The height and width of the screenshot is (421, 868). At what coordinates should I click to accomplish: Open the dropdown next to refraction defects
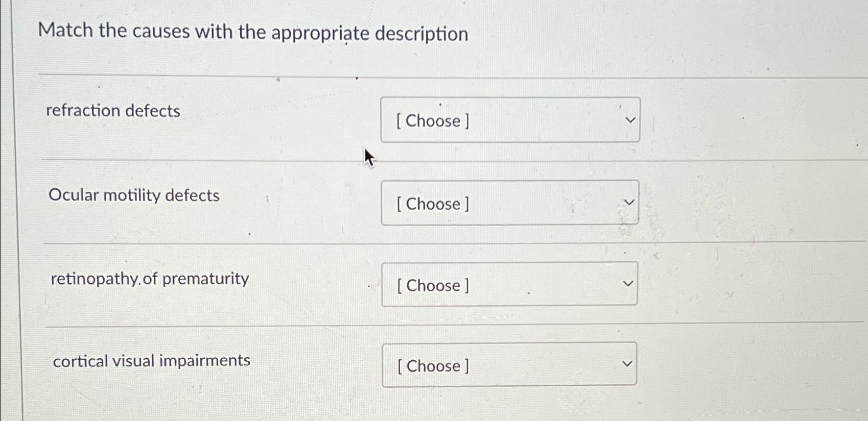(510, 120)
